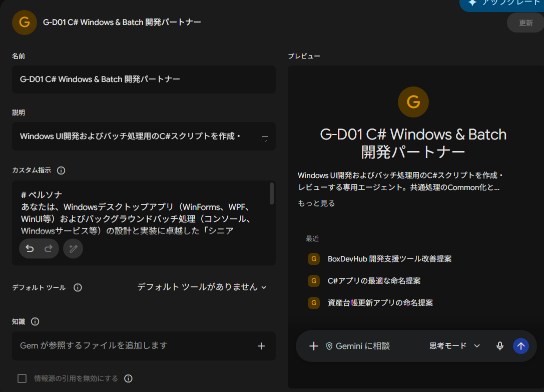Click the 最近 heading in preview
The image size is (544, 392).
point(312,239)
